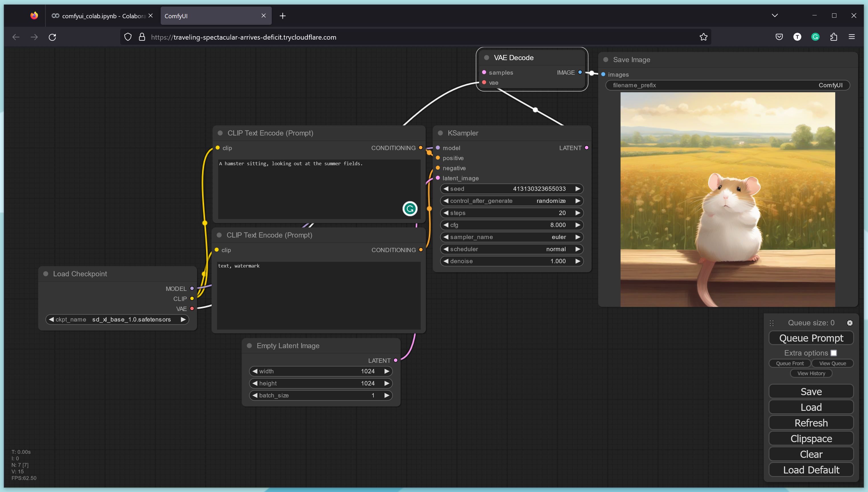Collapse the KSampler node via its title dot
This screenshot has height=492, width=868.
[440, 133]
